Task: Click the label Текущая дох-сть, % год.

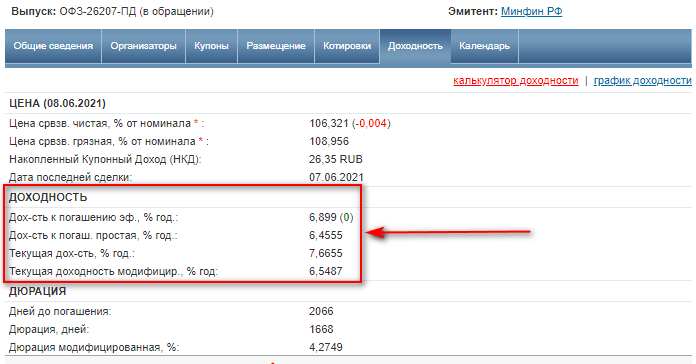Action: pos(72,253)
